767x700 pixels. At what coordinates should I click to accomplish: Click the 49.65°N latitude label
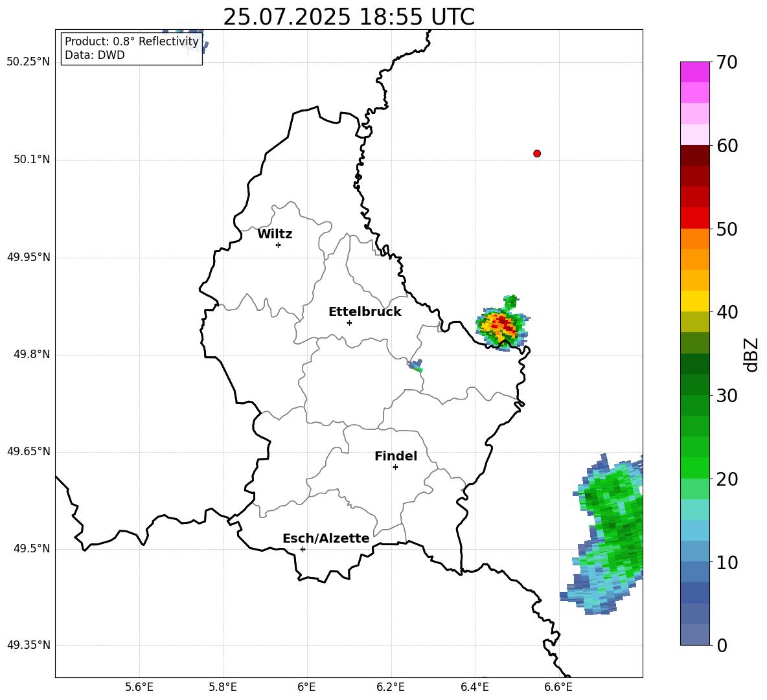pos(29,451)
